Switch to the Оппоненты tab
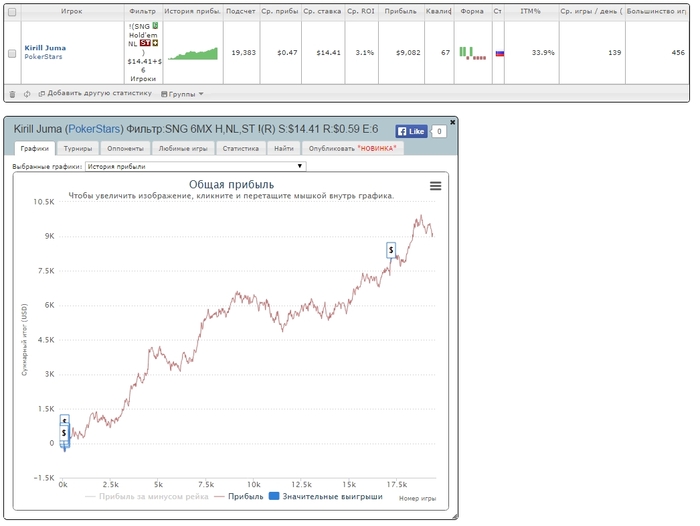This screenshot has width=700, height=526. [x=125, y=148]
